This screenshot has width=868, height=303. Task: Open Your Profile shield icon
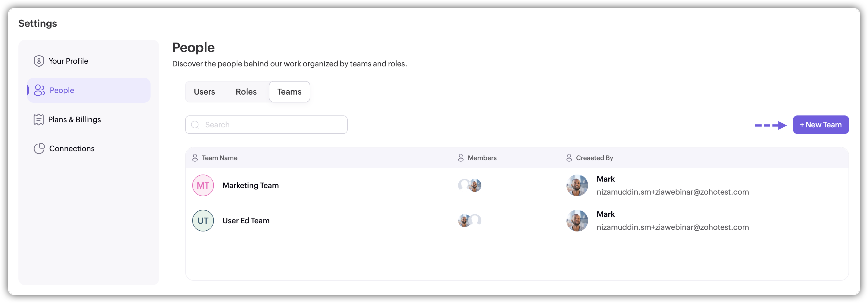coord(39,61)
